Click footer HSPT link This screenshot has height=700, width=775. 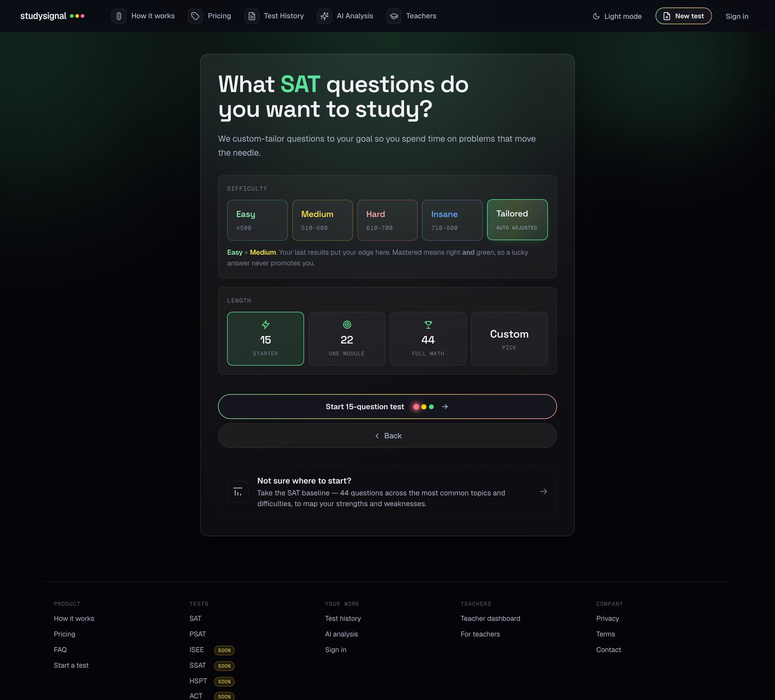point(198,681)
